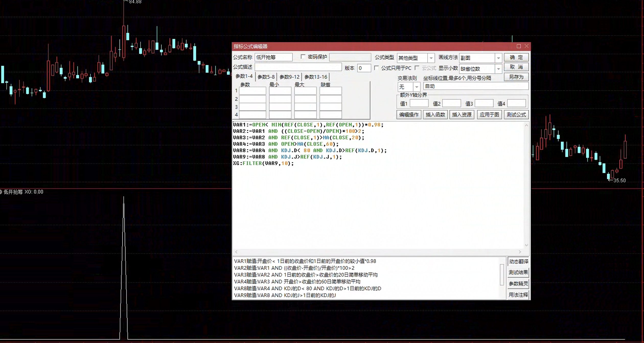Click code line VAR3 with MA(CLOSE,20)
644x343 pixels.
point(298,138)
